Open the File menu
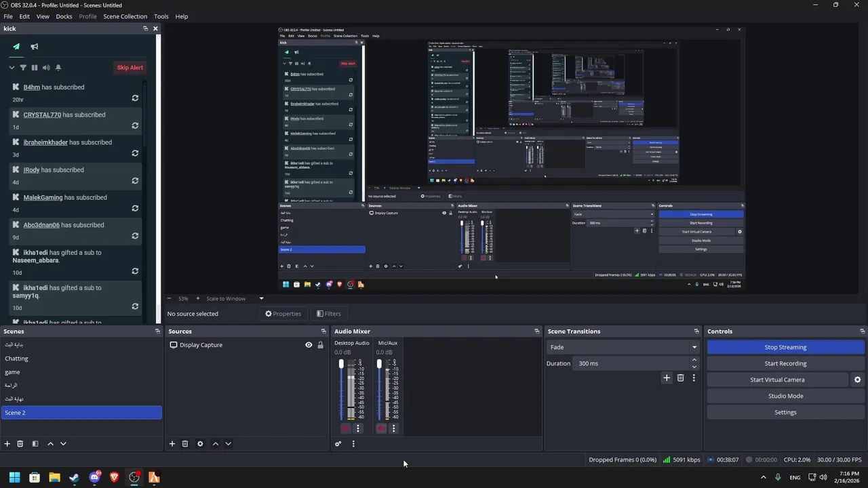 8,16
